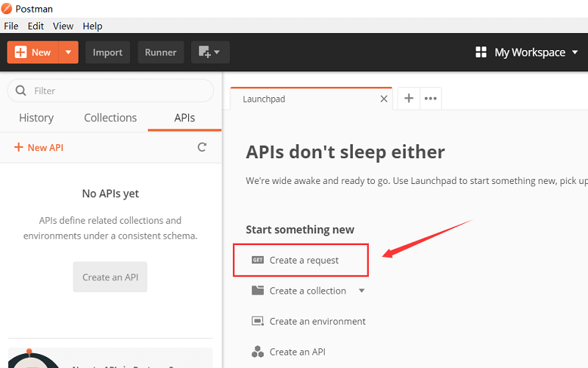Click the refresh APIs icon

tap(202, 147)
